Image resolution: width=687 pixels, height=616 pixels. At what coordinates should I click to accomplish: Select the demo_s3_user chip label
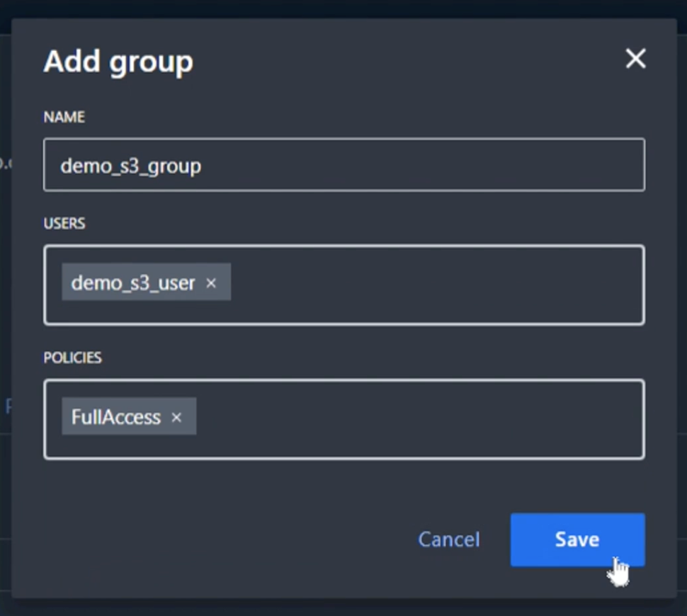coord(133,283)
